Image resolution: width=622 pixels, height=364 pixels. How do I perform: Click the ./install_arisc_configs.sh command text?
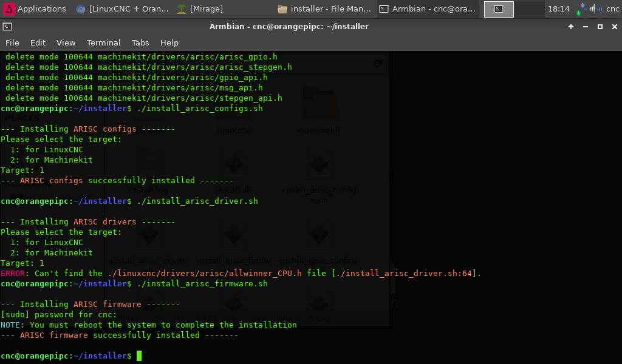click(200, 109)
